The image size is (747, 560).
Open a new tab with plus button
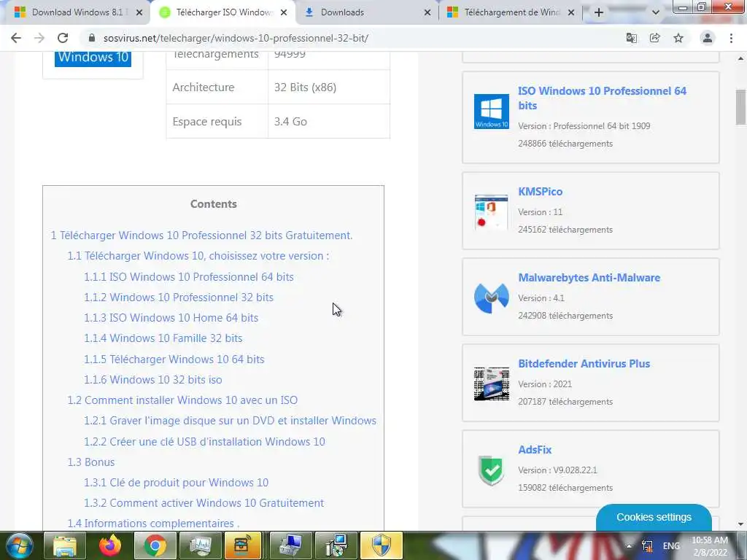[x=599, y=12]
